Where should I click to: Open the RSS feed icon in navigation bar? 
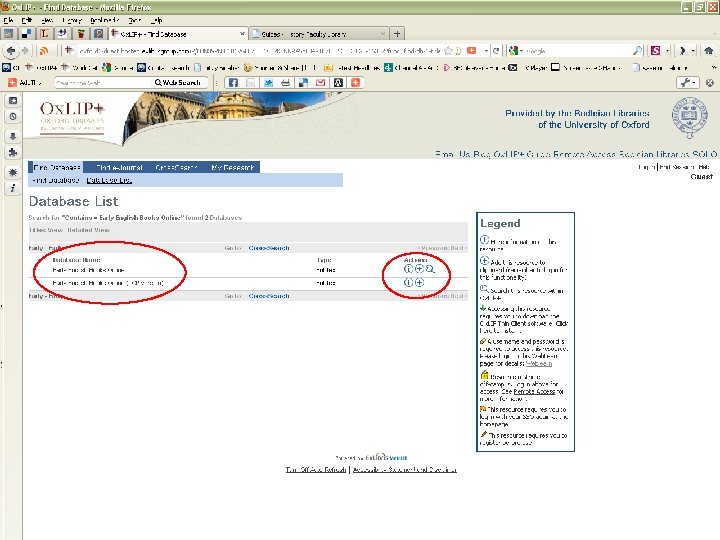[x=44, y=51]
